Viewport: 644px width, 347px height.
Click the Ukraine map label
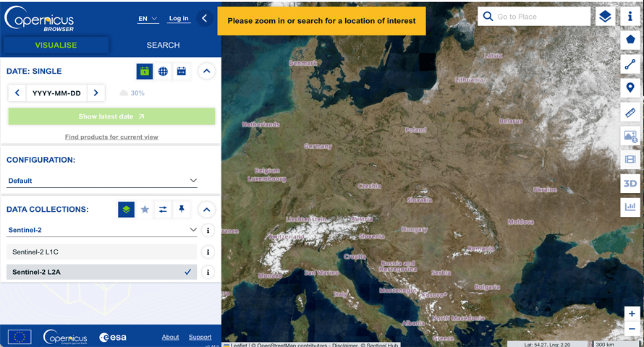point(545,189)
